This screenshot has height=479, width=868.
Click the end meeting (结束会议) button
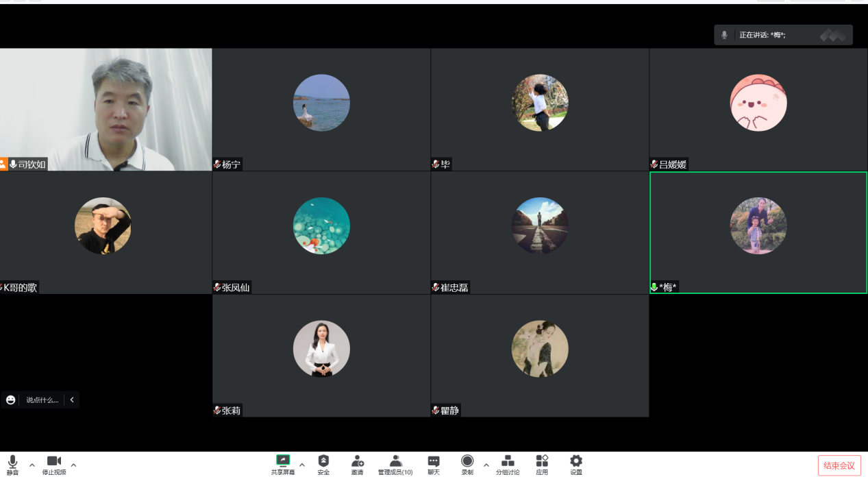pos(839,466)
